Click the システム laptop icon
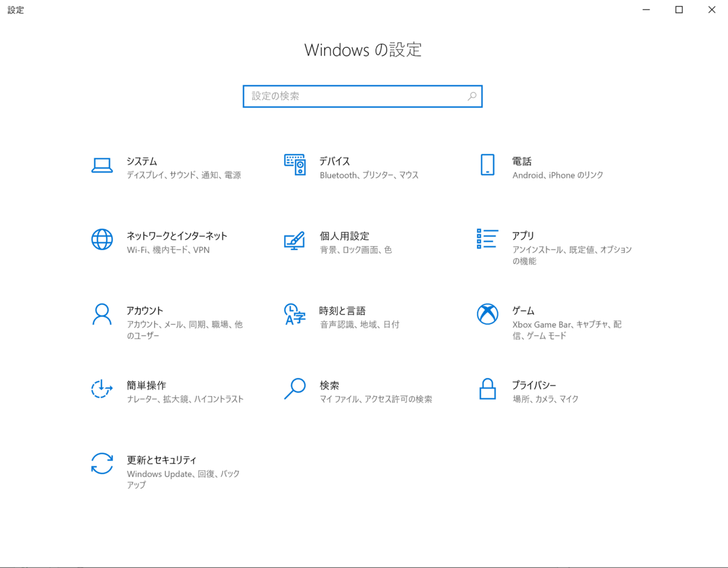The image size is (728, 568). tap(102, 165)
